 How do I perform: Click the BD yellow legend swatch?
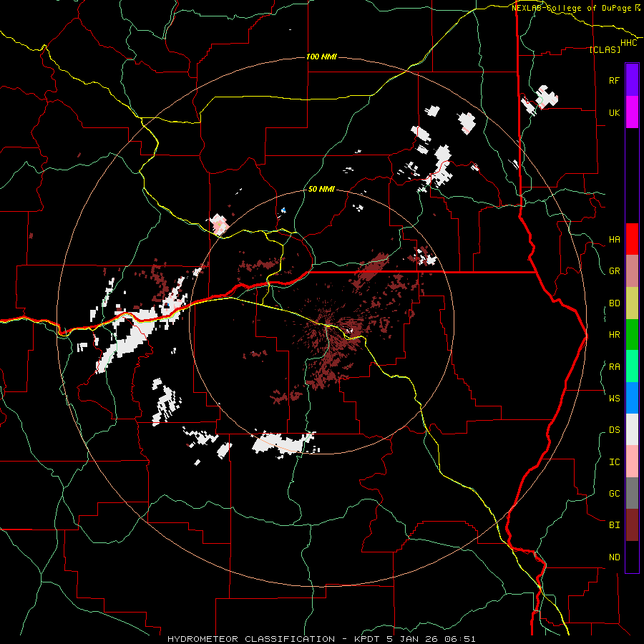tap(632, 303)
